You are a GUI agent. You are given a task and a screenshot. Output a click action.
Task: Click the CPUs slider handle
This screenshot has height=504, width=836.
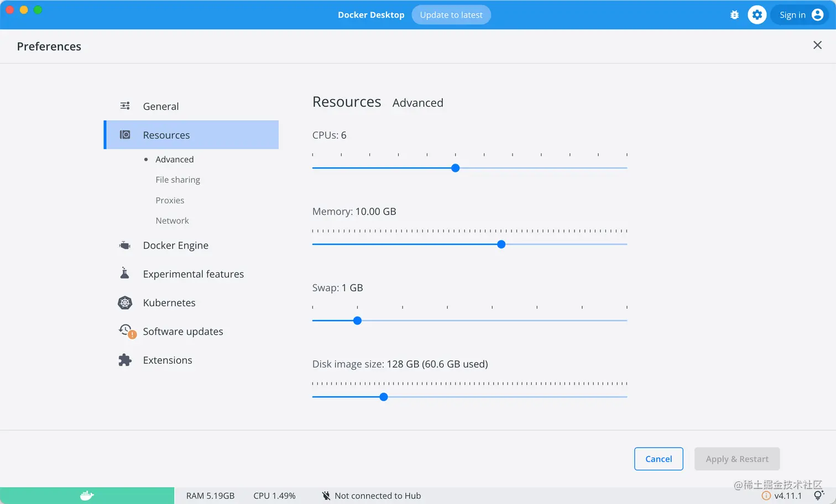tap(456, 168)
